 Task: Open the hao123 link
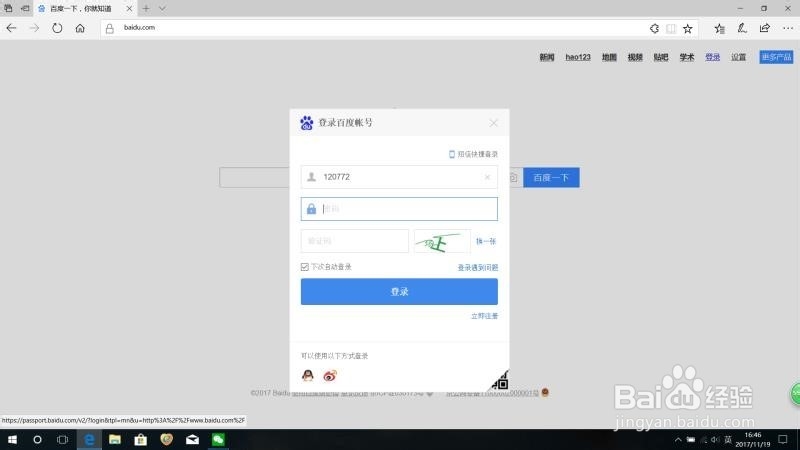click(x=578, y=57)
